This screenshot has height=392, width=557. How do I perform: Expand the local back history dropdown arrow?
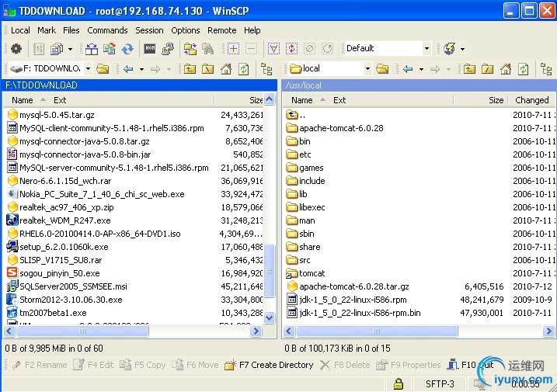(x=141, y=69)
